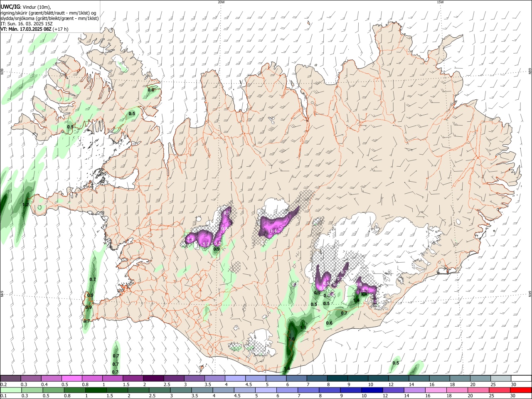Viewport: 532px width, 399px height.
Task: Click the '30' label in the top legend row
Action: [513, 384]
